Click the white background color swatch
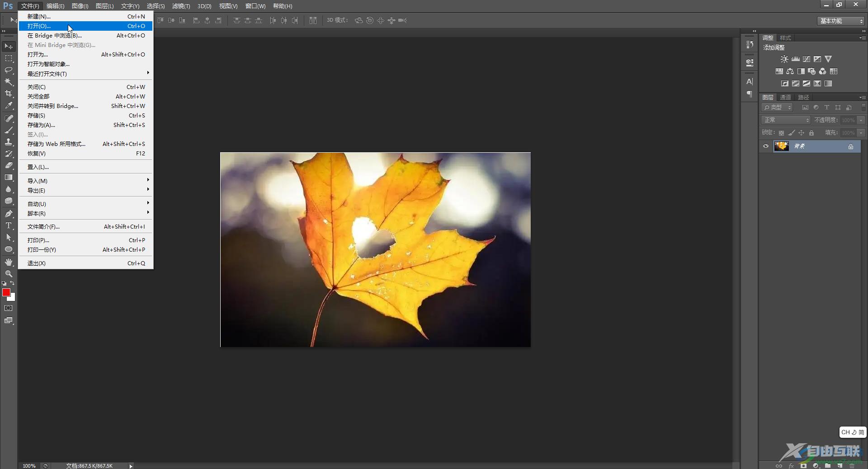 pyautogui.click(x=13, y=298)
